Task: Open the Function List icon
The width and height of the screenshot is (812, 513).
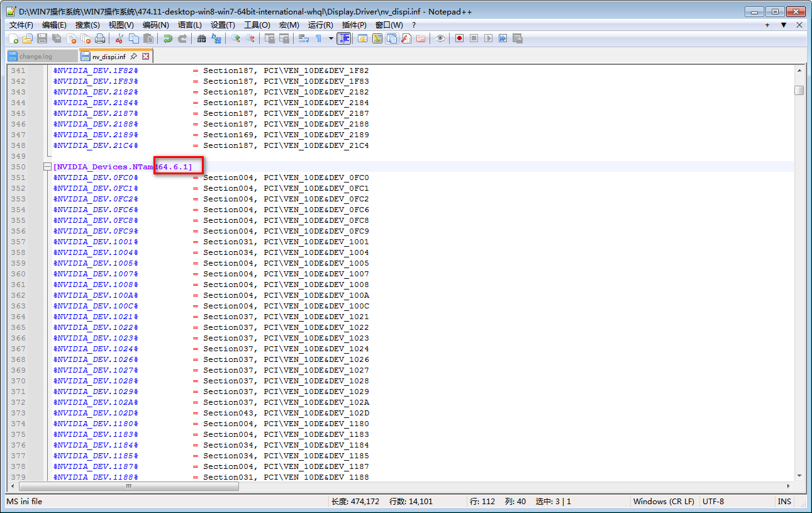Action: click(406, 38)
